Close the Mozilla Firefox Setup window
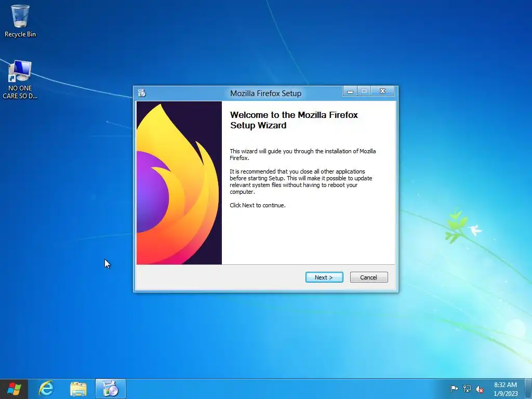532x399 pixels. (382, 91)
